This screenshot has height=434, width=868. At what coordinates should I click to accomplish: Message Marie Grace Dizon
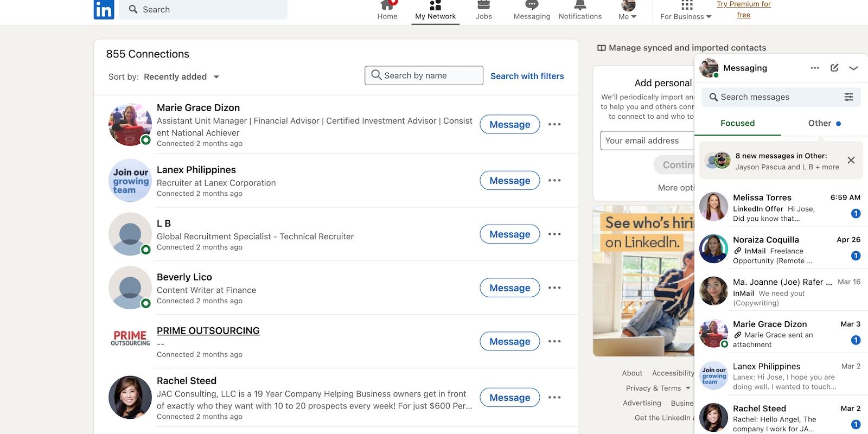(509, 124)
